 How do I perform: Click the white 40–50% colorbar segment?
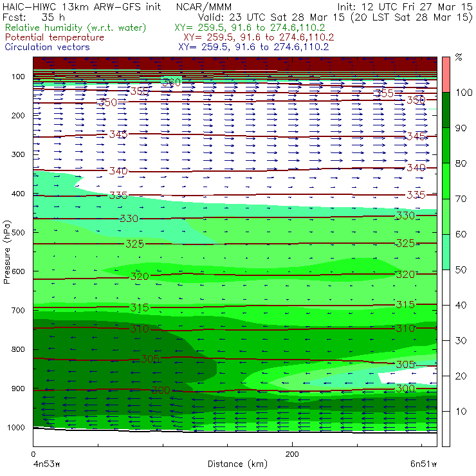click(446, 287)
